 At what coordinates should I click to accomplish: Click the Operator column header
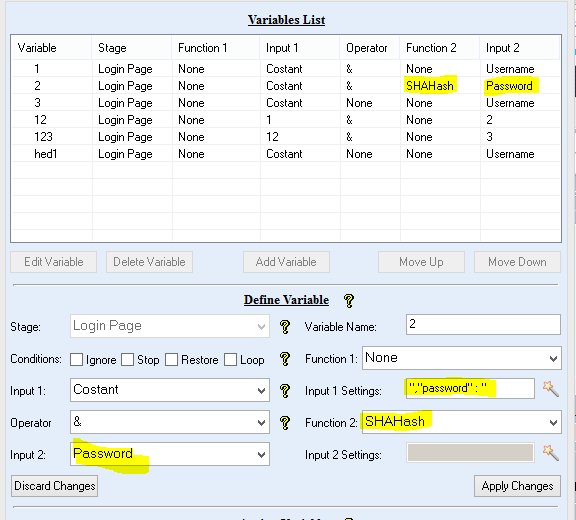pyautogui.click(x=370, y=48)
